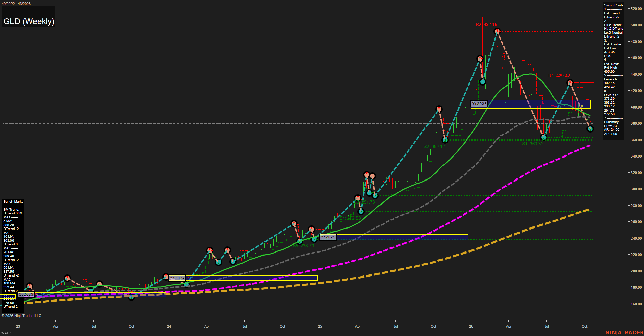The image size is (644, 336).
Task: Click the 500.00 price axis label
Action: point(636,25)
